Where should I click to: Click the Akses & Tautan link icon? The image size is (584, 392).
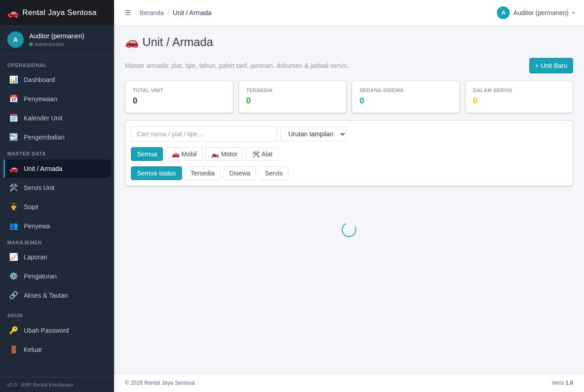tap(14, 295)
